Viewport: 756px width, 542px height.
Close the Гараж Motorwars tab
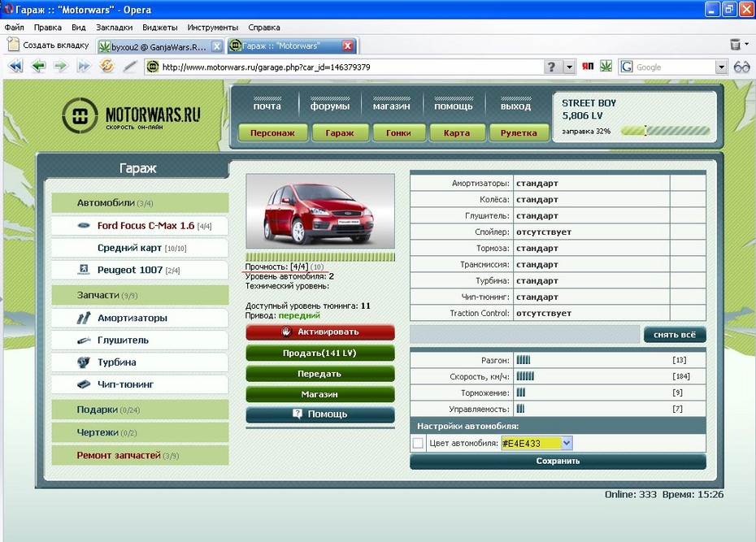click(x=347, y=46)
